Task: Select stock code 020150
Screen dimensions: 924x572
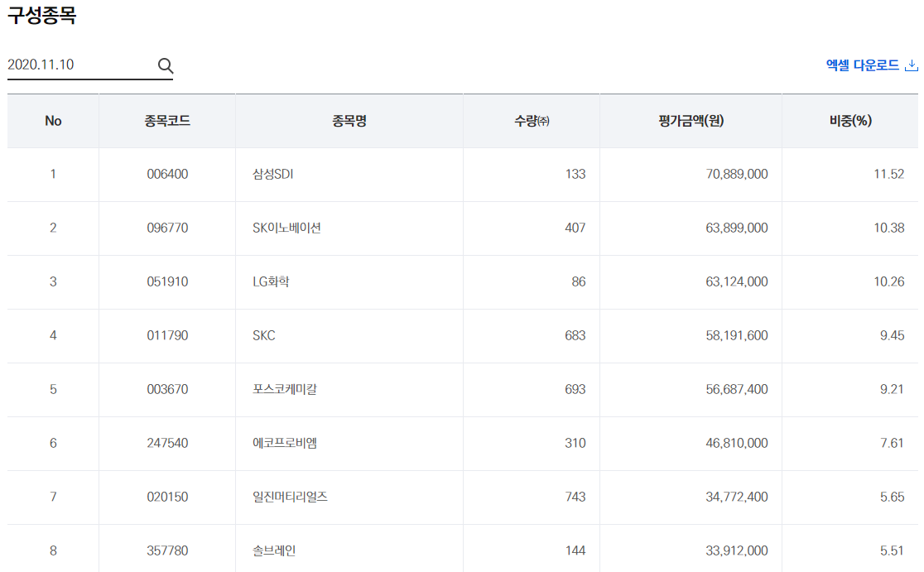Action: pos(167,497)
